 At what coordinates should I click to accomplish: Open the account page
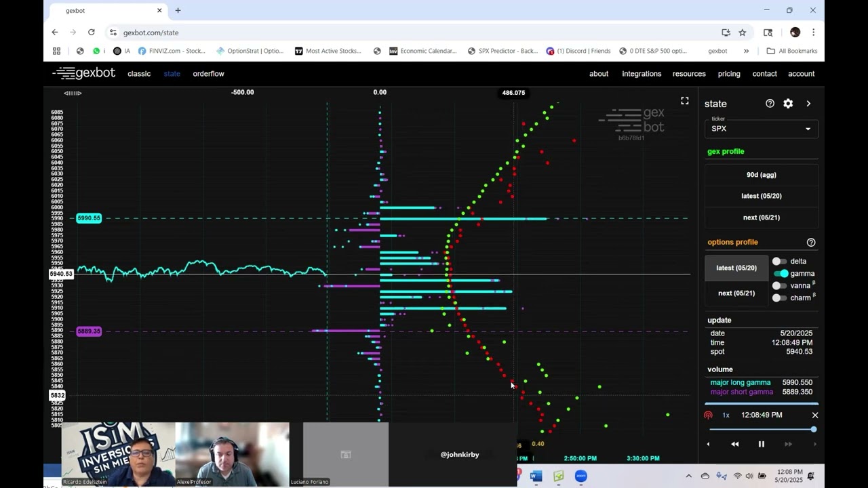click(801, 74)
